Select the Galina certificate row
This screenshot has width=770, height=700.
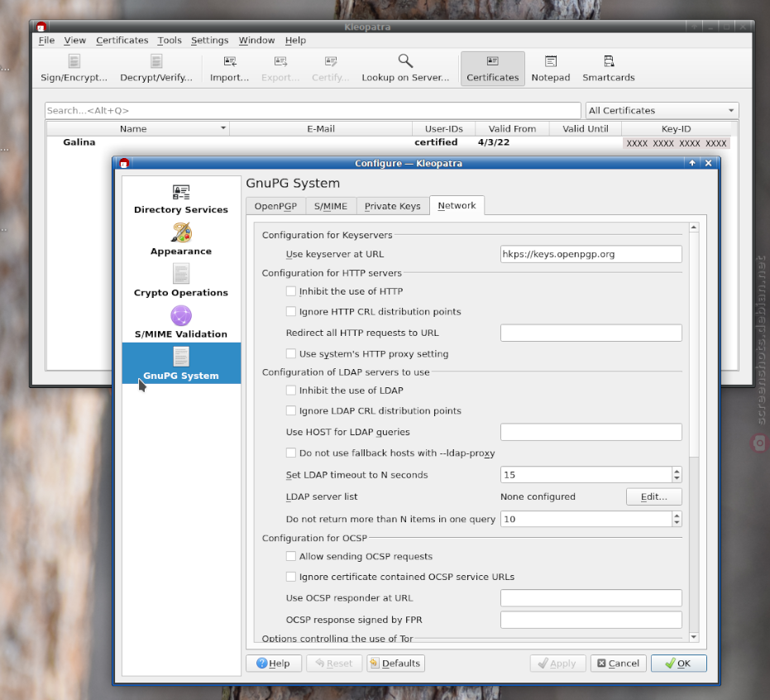tap(389, 142)
